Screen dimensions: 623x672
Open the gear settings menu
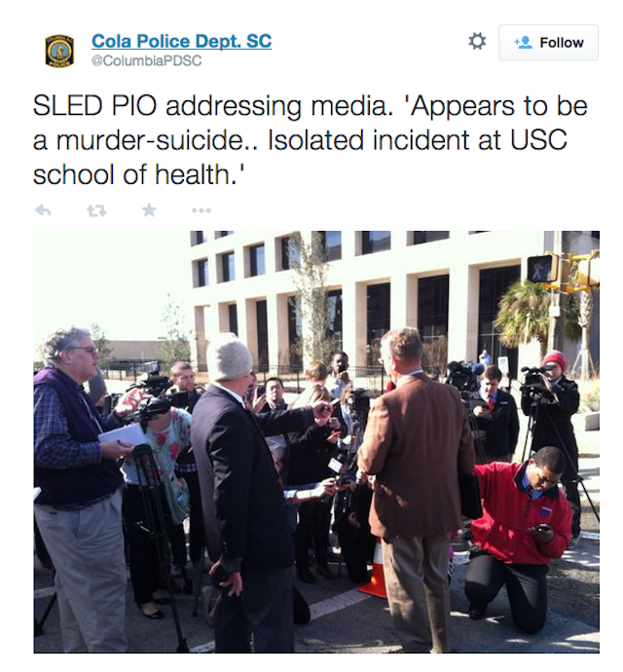coord(477,42)
